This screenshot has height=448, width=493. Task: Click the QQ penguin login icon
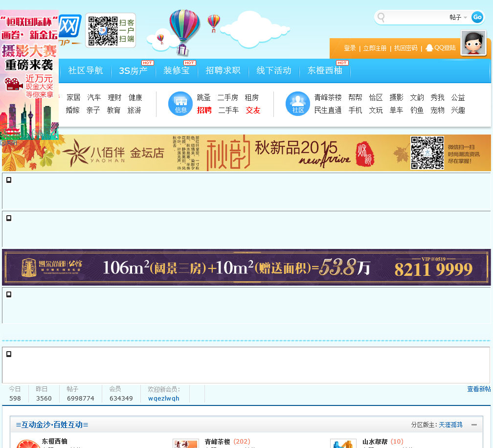(x=429, y=48)
